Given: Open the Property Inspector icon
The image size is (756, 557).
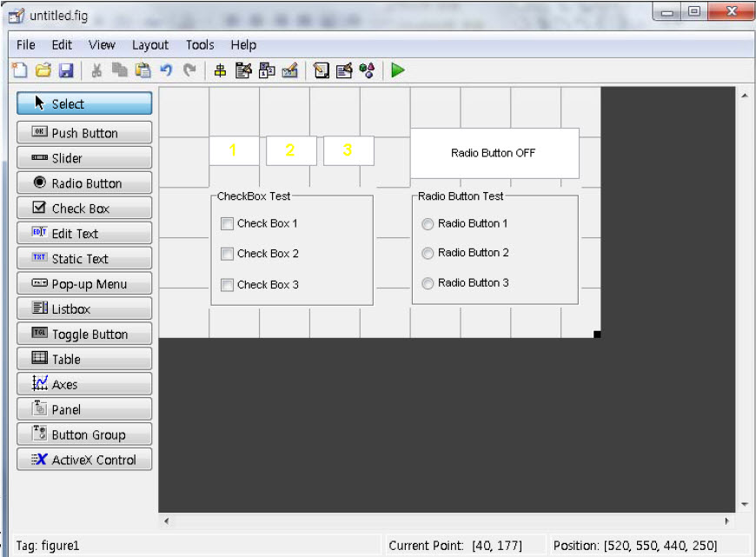Looking at the screenshot, I should 344,70.
